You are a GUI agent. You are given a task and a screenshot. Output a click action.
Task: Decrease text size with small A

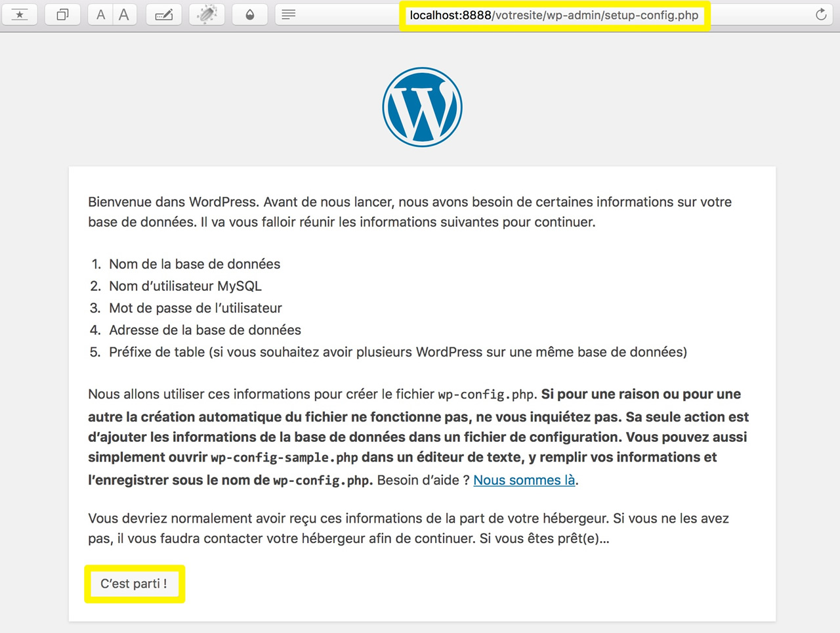click(100, 14)
